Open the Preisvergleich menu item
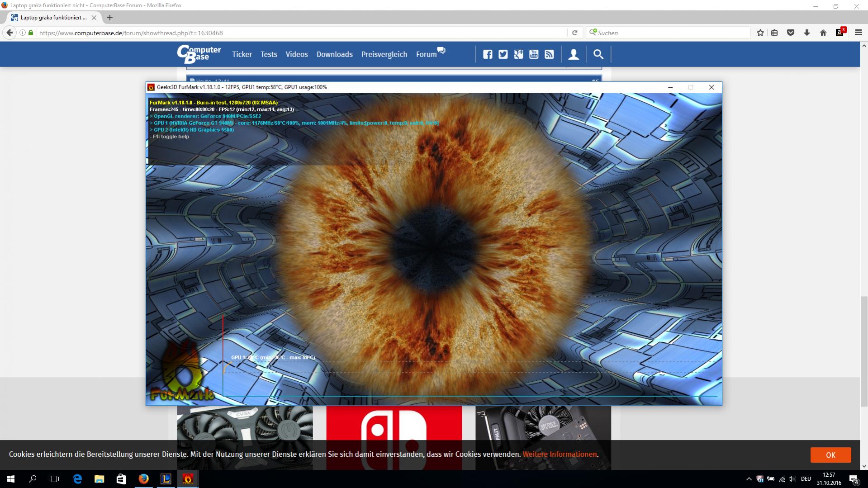 (384, 54)
